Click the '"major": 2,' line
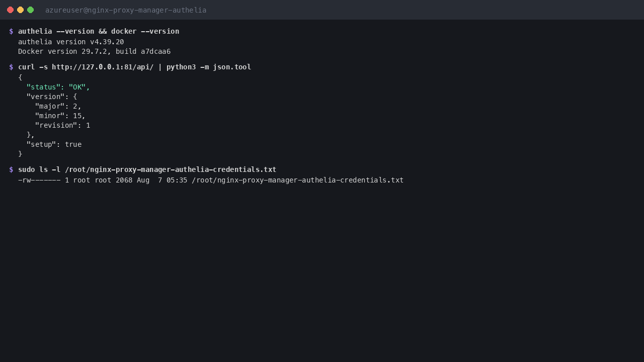Image resolution: width=644 pixels, height=362 pixels. (x=58, y=106)
